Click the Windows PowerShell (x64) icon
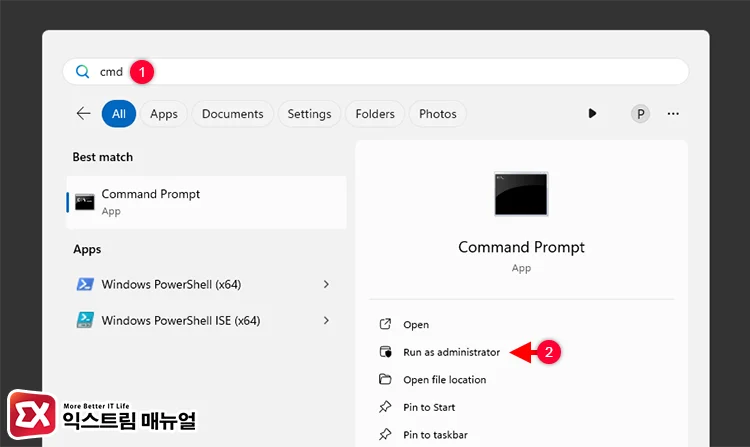This screenshot has height=447, width=750. 85,285
